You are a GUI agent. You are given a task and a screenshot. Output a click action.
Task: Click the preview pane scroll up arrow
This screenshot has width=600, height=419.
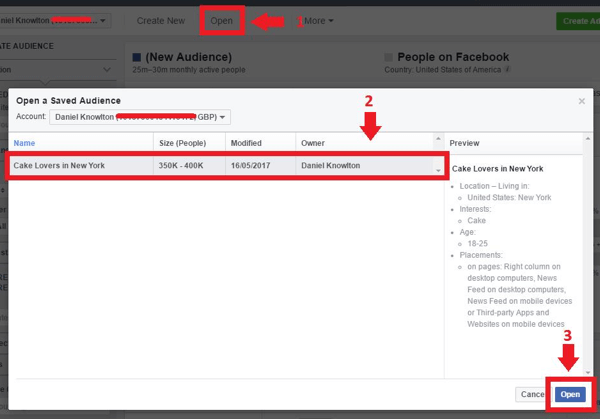pos(588,138)
